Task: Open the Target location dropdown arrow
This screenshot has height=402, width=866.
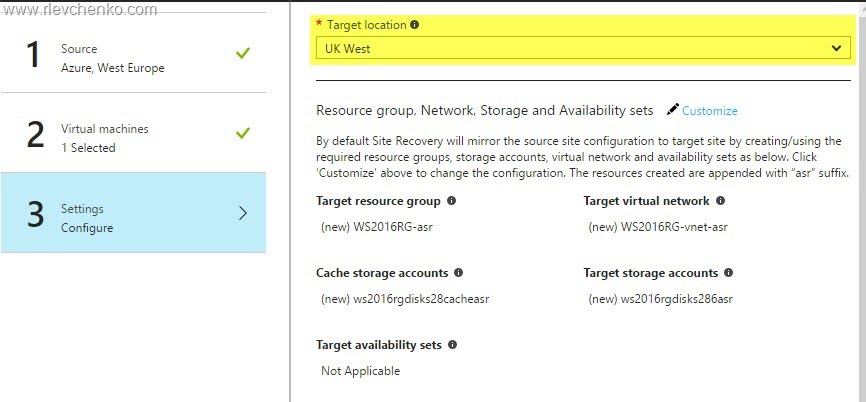Action: coord(836,48)
